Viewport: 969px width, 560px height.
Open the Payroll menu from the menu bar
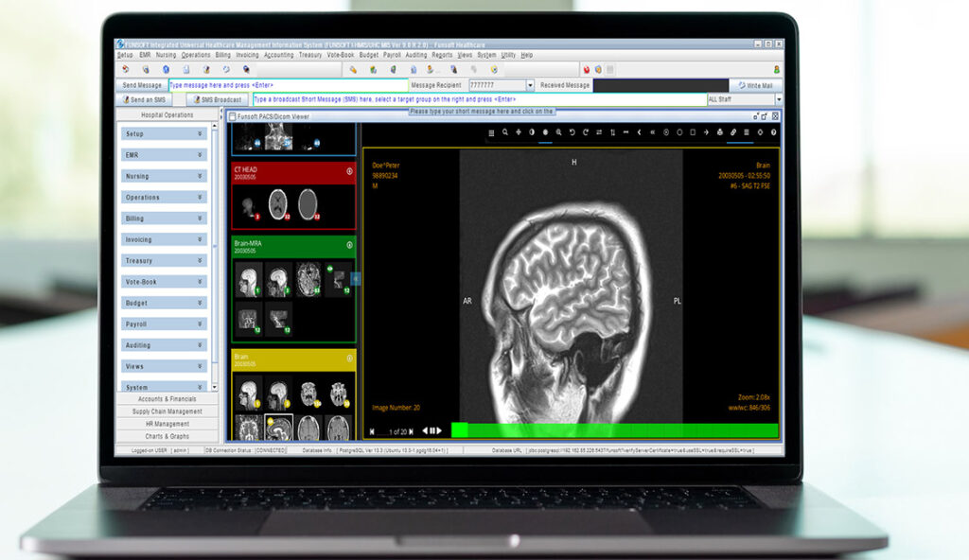point(391,54)
